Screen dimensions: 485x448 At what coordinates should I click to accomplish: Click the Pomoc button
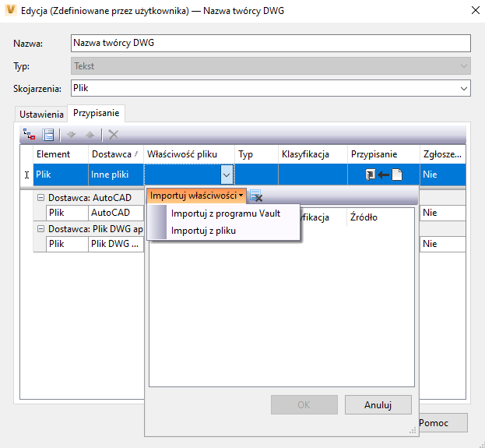pos(443,423)
